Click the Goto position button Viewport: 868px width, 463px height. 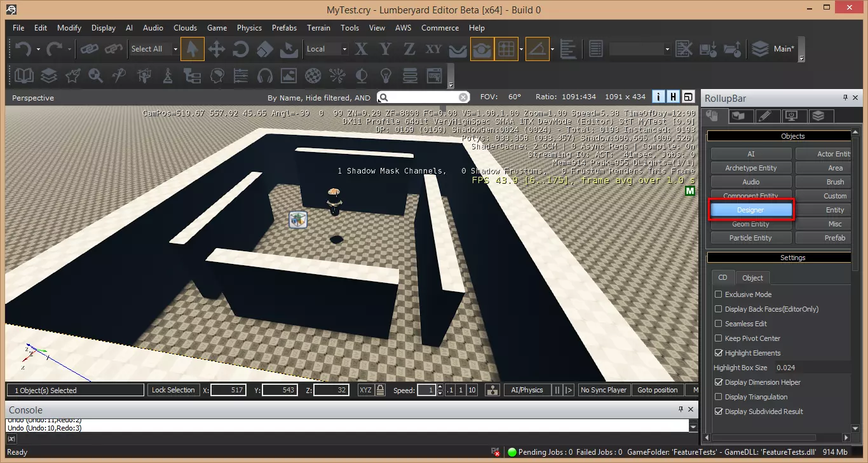657,390
